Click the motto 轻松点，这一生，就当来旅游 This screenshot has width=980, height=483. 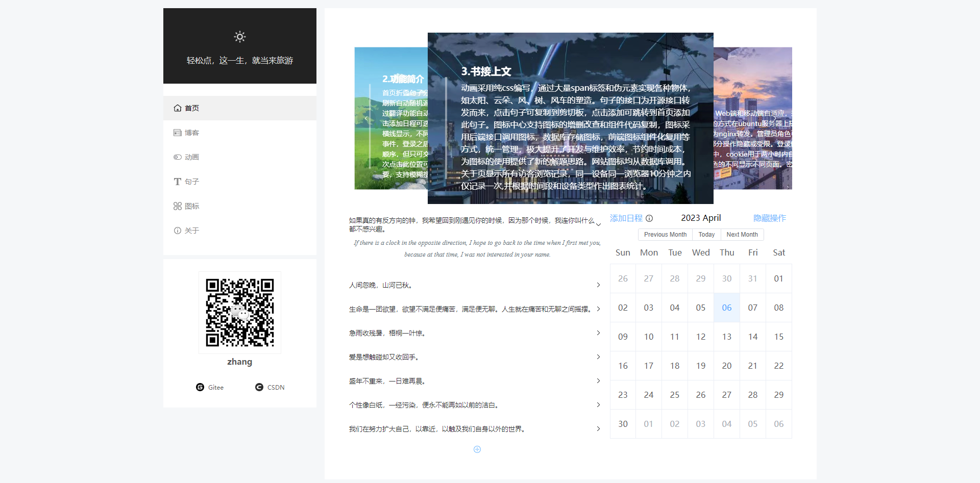tap(240, 61)
